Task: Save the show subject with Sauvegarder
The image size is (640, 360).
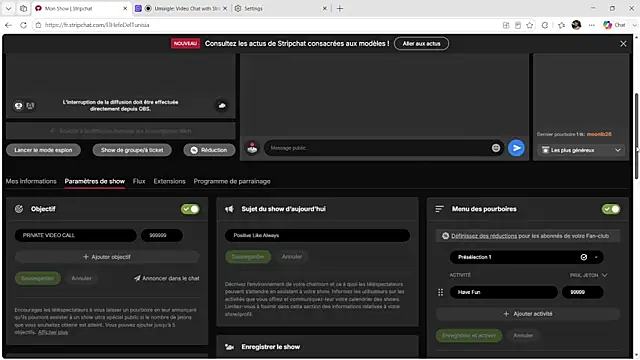Action: (x=248, y=257)
